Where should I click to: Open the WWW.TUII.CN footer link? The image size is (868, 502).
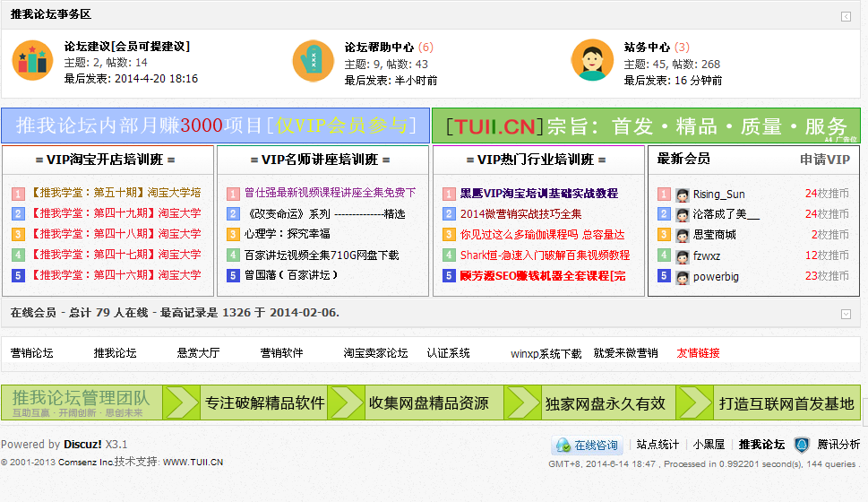pyautogui.click(x=193, y=462)
